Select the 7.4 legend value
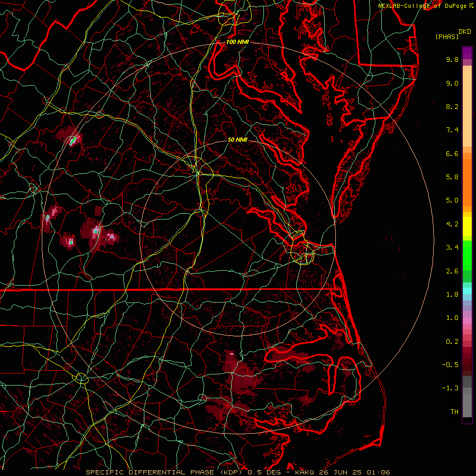476x476 pixels. click(x=452, y=130)
